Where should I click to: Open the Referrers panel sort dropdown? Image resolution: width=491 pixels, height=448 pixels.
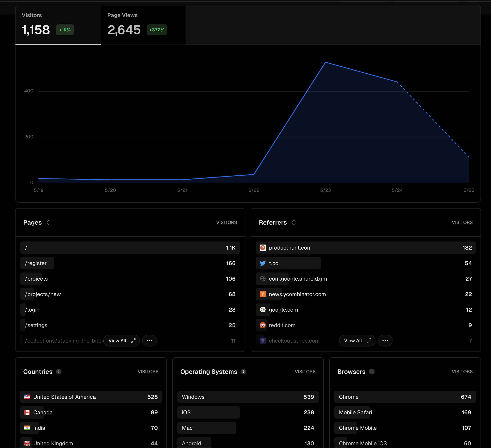294,222
